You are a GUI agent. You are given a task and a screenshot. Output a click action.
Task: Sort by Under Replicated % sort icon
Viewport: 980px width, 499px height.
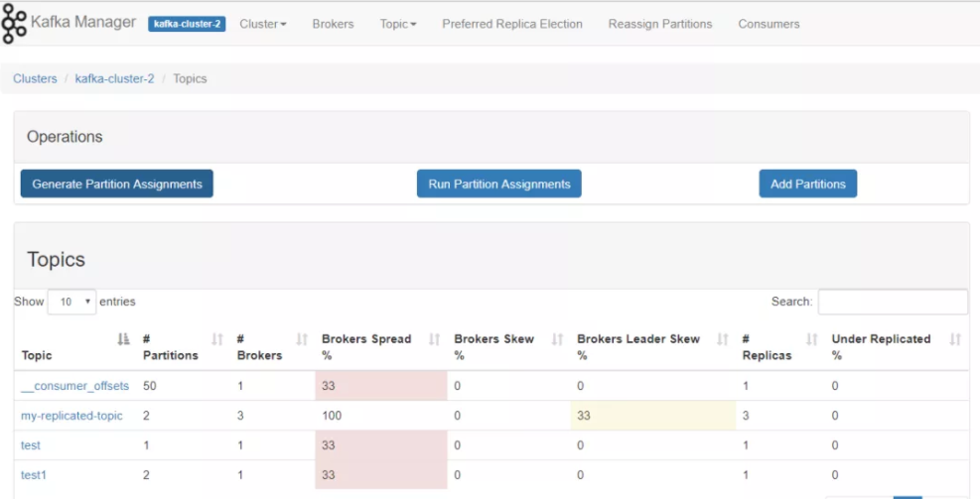pos(955,339)
